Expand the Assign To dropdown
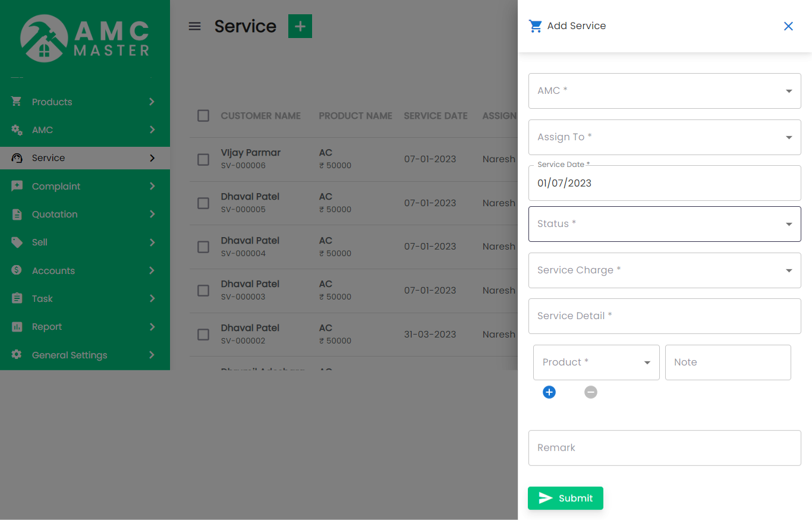This screenshot has height=520, width=812. click(664, 137)
